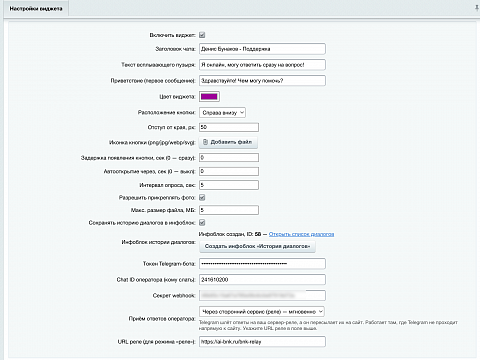
Task: Switch to the Настройки виджета tab
Action: (x=36, y=9)
